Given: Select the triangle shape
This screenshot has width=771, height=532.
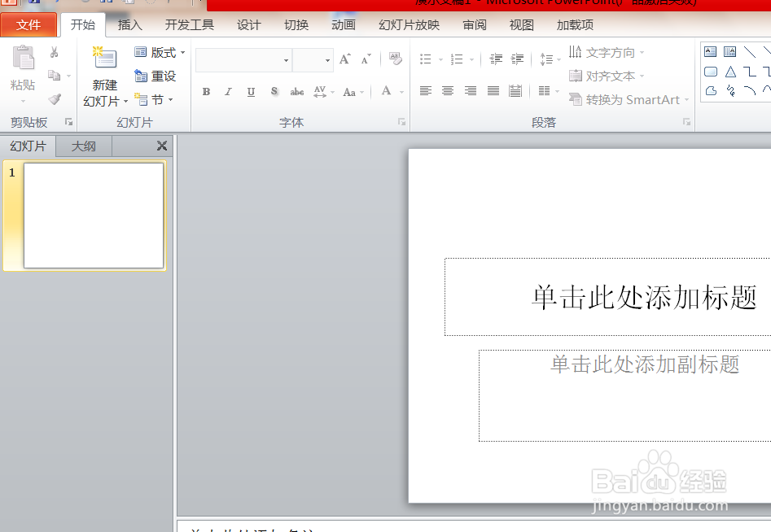Looking at the screenshot, I should (x=730, y=72).
